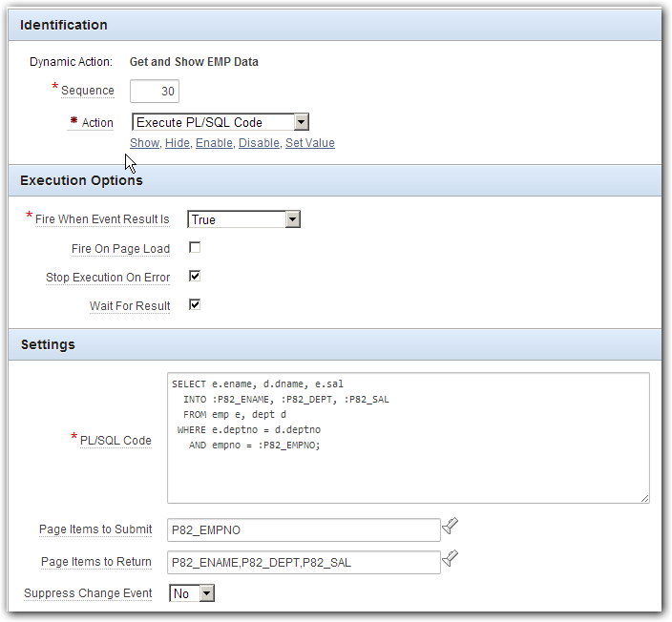The height and width of the screenshot is (622, 672).
Task: Toggle Fire On Page Load checkbox
Action: coord(195,248)
